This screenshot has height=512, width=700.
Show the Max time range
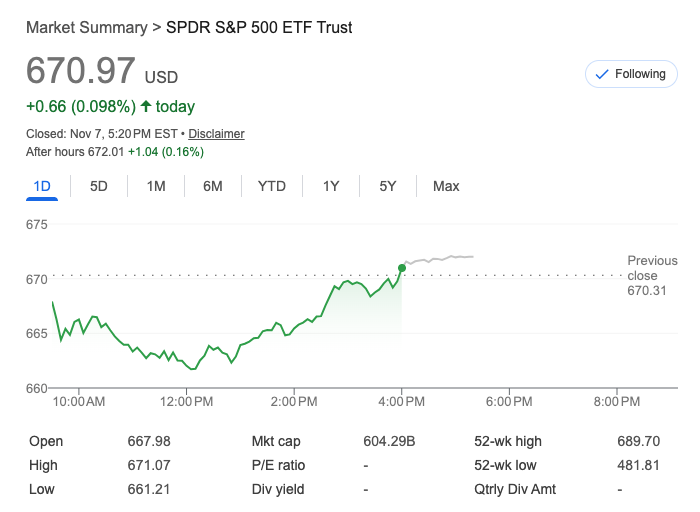coord(446,186)
